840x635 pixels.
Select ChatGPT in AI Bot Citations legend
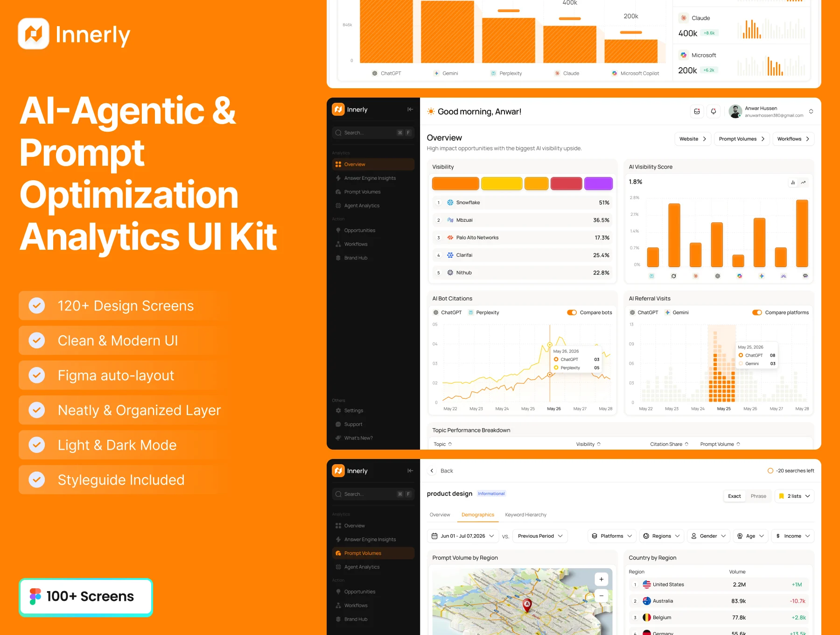click(447, 312)
